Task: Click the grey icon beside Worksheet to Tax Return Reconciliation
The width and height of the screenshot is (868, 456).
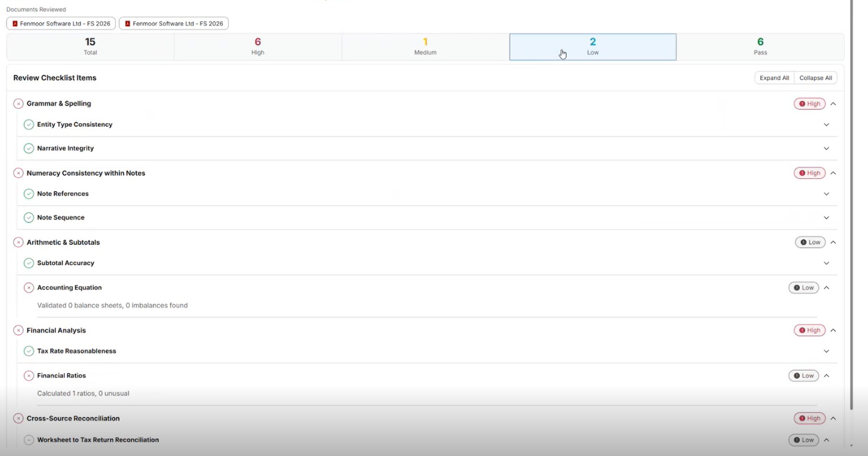Action: pos(29,440)
